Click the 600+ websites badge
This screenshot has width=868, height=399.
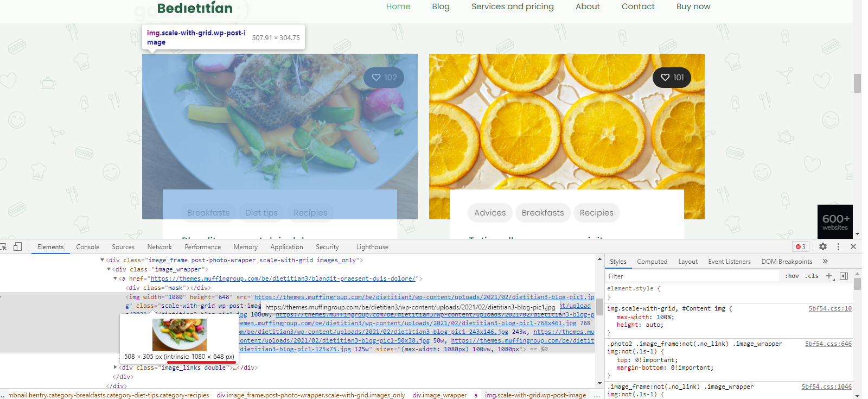(835, 221)
